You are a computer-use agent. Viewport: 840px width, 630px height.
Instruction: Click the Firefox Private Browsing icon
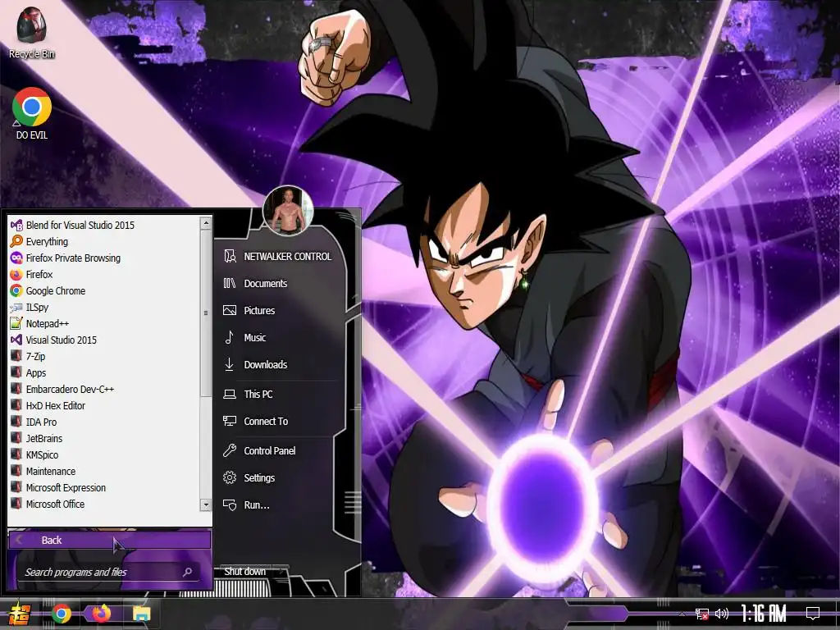coord(16,258)
